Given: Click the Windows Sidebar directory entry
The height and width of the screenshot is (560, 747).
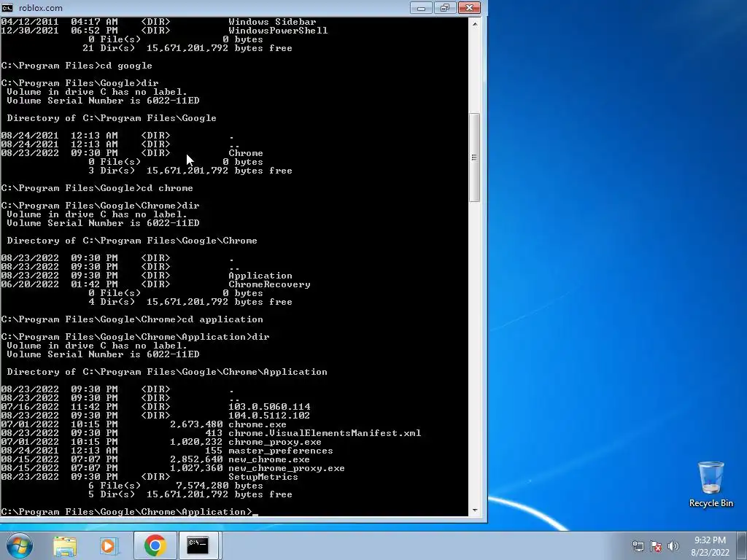Looking at the screenshot, I should coord(272,22).
